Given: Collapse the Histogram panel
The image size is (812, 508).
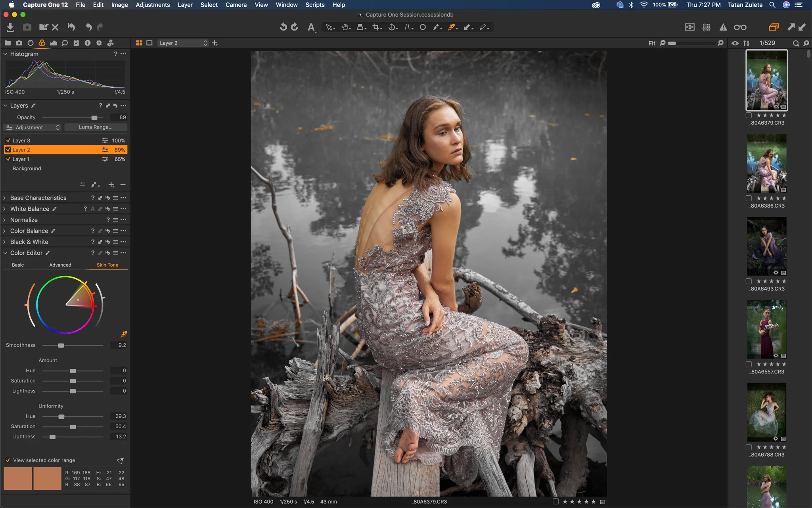Looking at the screenshot, I should coord(5,54).
